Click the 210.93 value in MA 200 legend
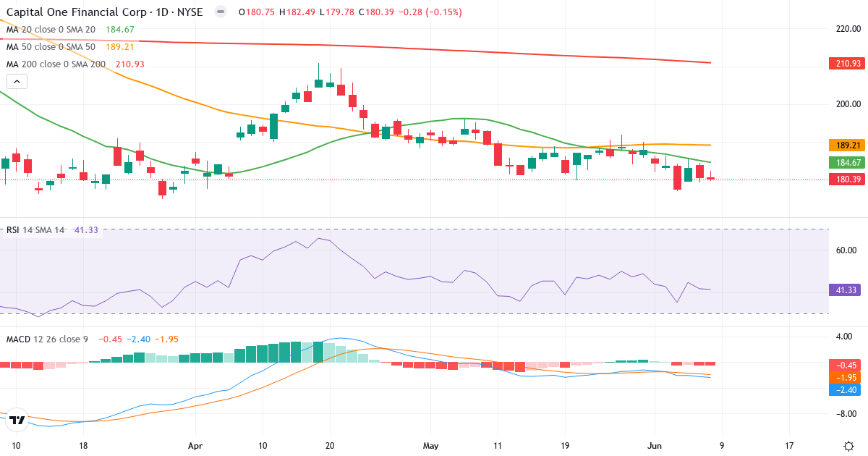 tap(129, 64)
